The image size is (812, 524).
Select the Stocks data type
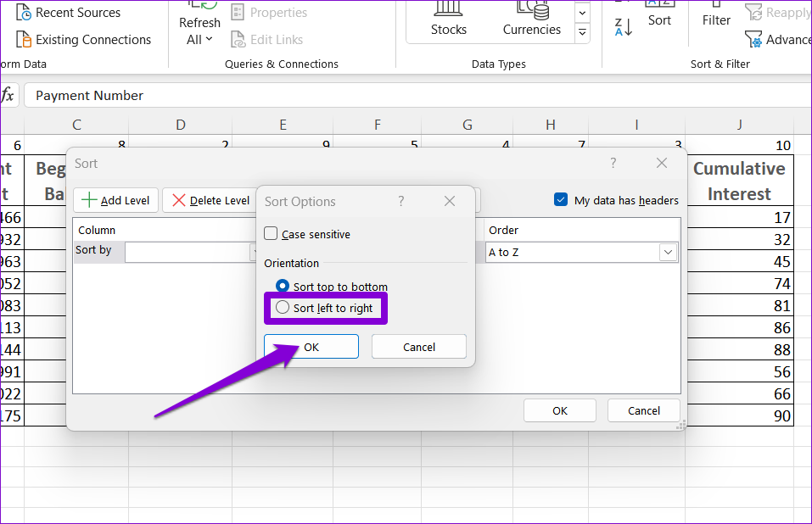point(448,20)
